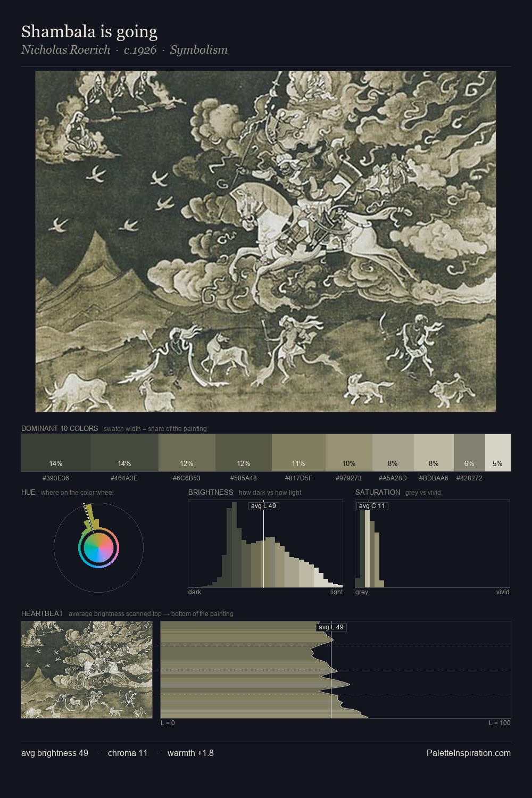Click the hex code #828272 text
Screen dimensions: 532x798
pos(469,478)
